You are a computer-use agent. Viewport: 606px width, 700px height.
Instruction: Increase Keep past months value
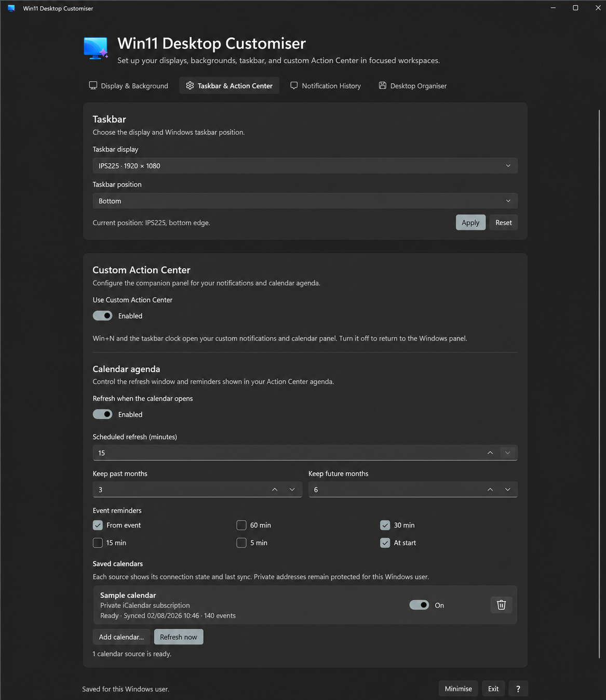click(x=275, y=490)
